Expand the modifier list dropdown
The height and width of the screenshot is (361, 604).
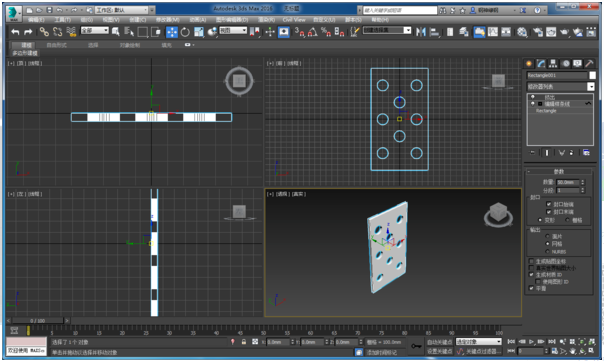[x=591, y=87]
